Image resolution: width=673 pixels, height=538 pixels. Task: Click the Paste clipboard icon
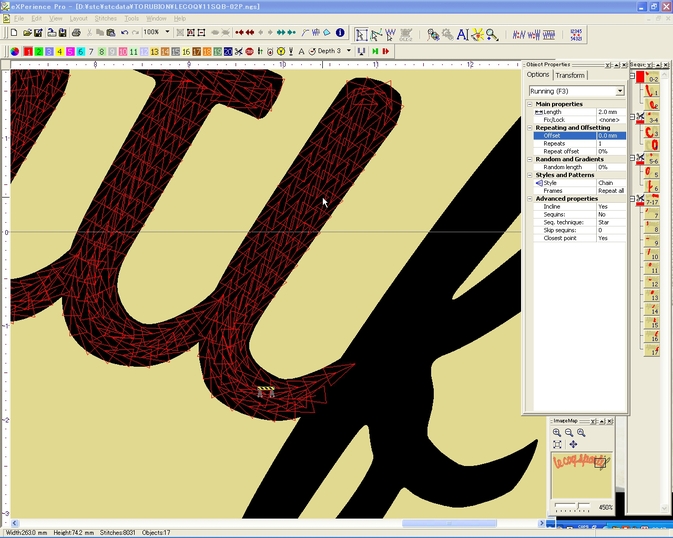coord(111,33)
